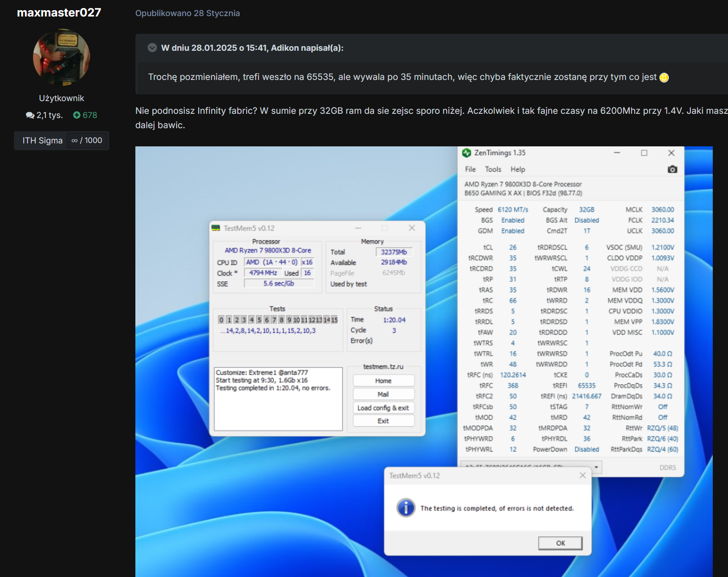Screen dimensions: 728x577
Task: Click the testmem.tz.ru label
Action: (383, 367)
